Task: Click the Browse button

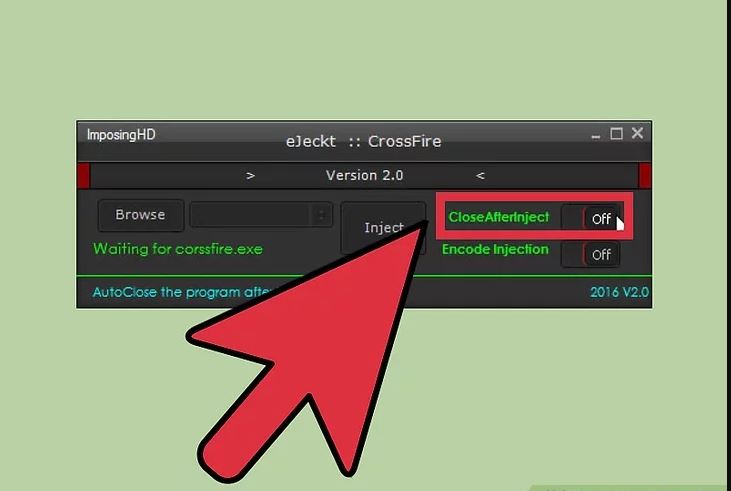Action: pyautogui.click(x=141, y=215)
